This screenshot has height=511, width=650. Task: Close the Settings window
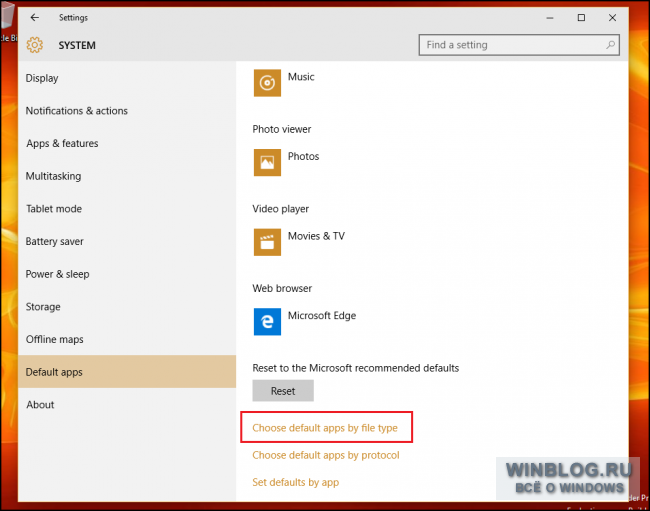[x=612, y=18]
